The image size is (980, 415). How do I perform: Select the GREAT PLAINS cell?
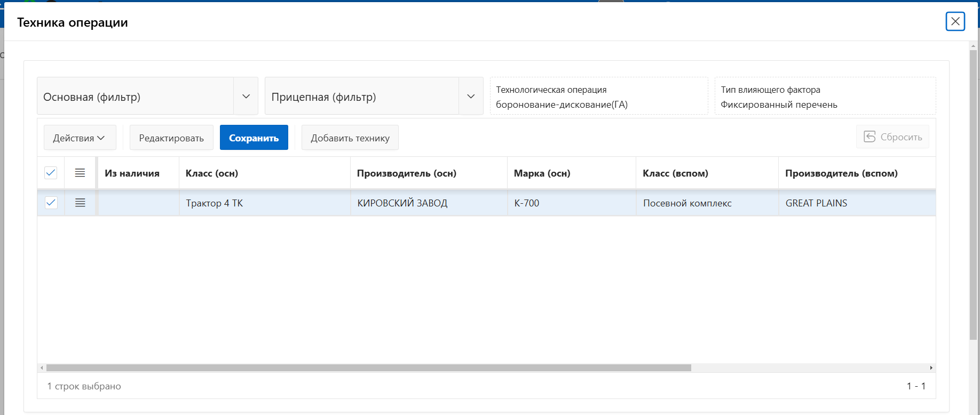816,203
